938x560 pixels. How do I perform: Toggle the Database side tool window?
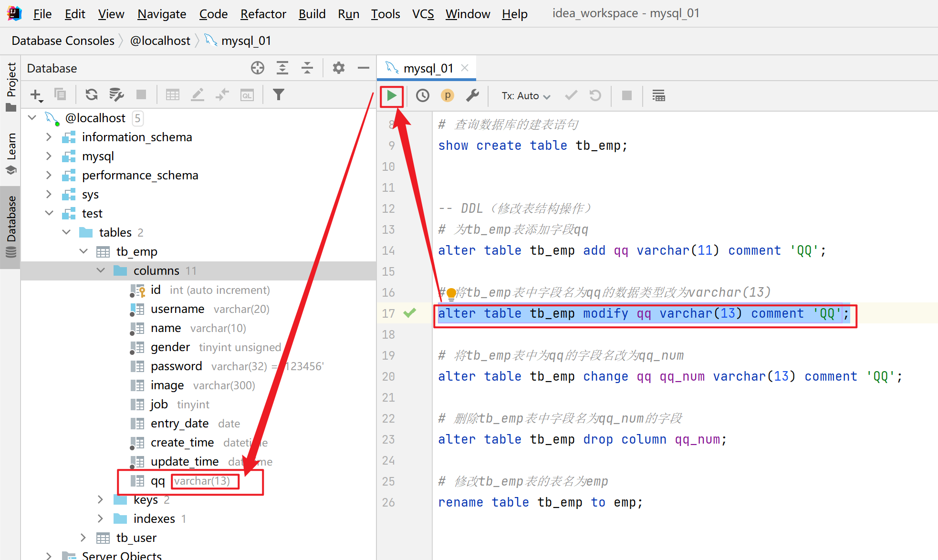[x=10, y=227]
